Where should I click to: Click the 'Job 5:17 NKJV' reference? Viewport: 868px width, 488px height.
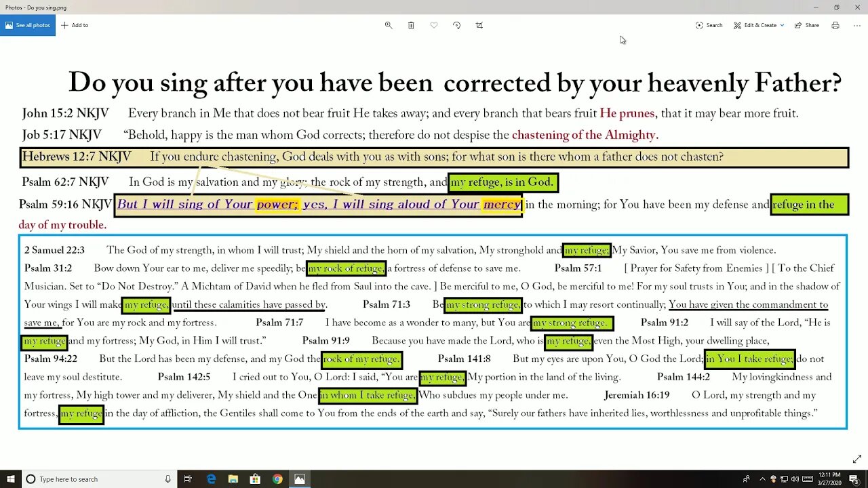(x=62, y=135)
